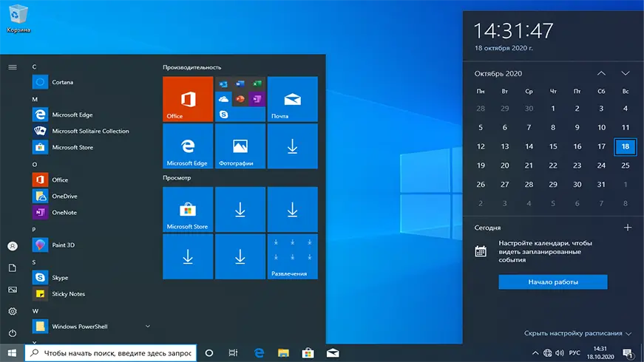This screenshot has width=644, height=362.
Task: Launch Paint 3D
Action: click(92, 245)
